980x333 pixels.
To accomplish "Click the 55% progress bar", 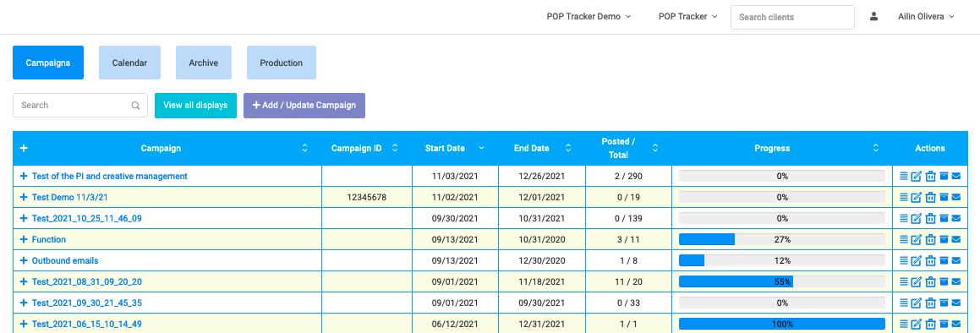I will coord(782,282).
